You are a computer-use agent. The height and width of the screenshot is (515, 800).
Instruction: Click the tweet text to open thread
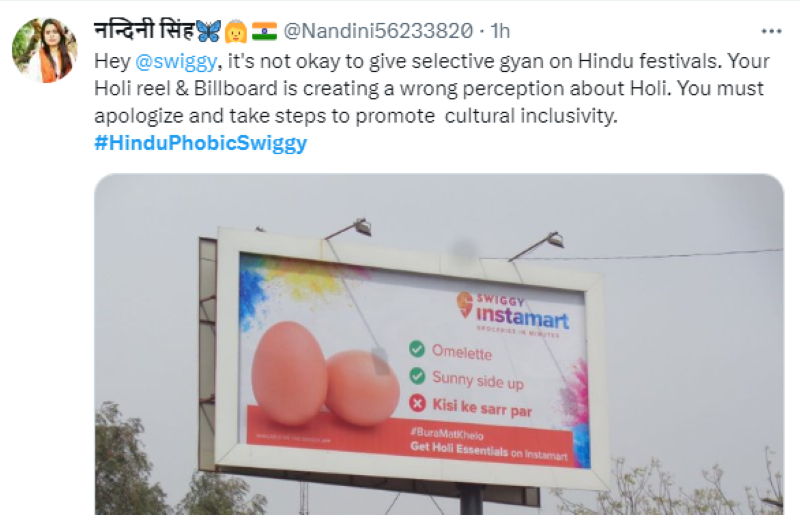click(x=432, y=89)
